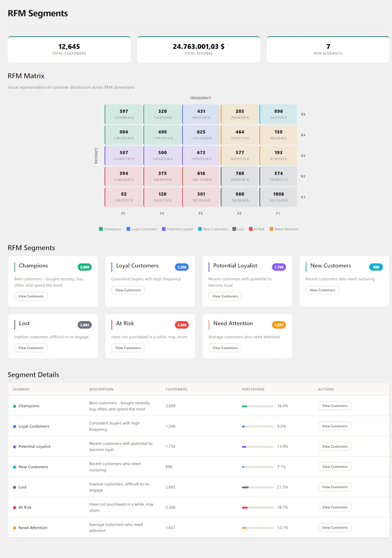Click the 2,069 badge on Champions card
Viewport: 392px width, 558px height.
tap(85, 267)
